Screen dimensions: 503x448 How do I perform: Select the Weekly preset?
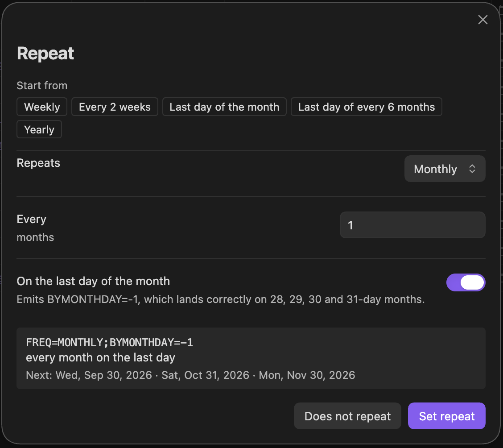[x=42, y=107]
